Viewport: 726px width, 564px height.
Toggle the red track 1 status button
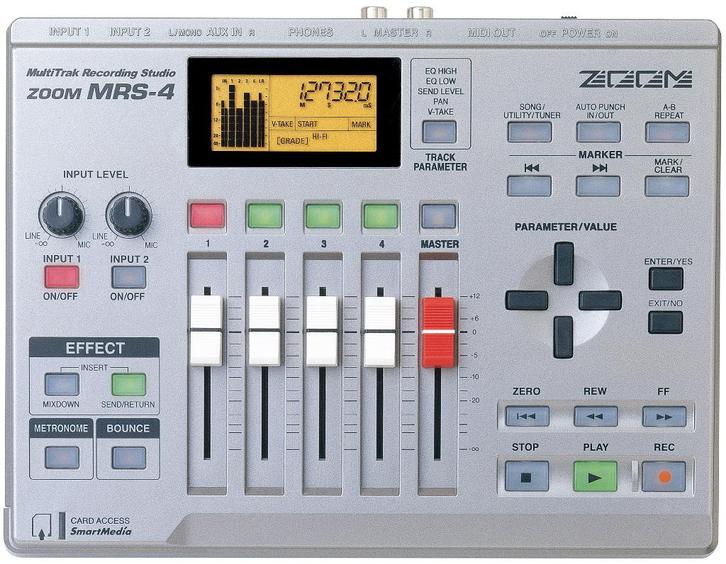(x=207, y=216)
